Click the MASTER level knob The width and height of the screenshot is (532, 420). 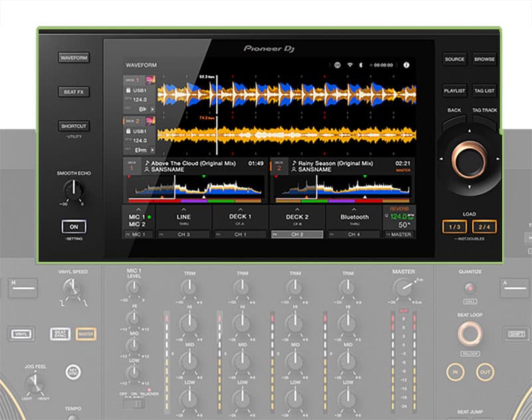click(x=403, y=289)
